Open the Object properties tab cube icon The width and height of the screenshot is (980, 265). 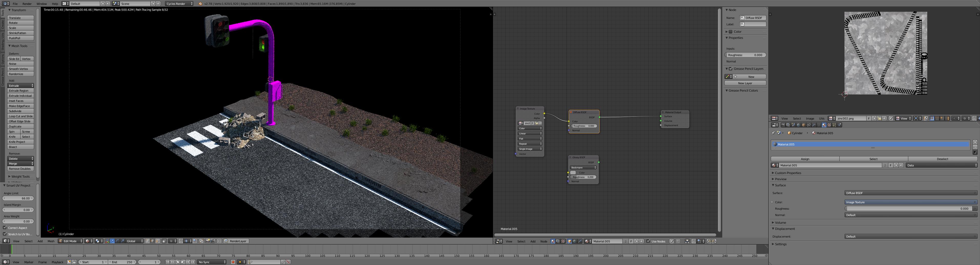click(804, 125)
